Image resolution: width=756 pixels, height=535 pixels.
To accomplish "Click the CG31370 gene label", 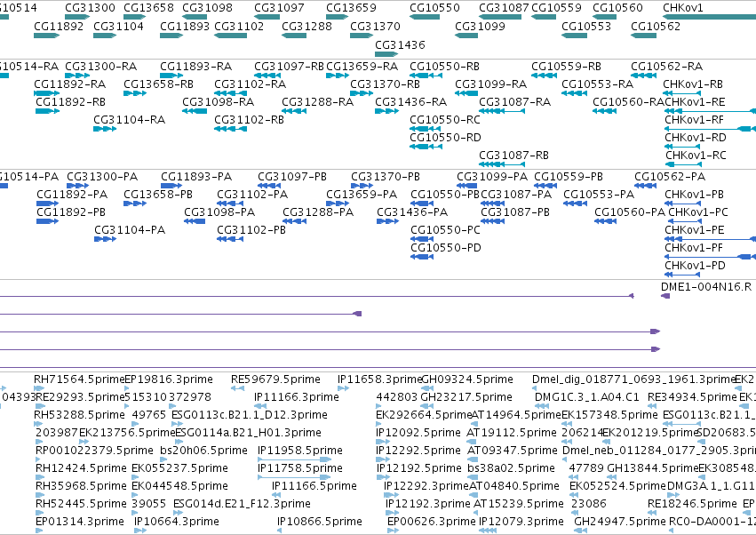I will 375,26.
